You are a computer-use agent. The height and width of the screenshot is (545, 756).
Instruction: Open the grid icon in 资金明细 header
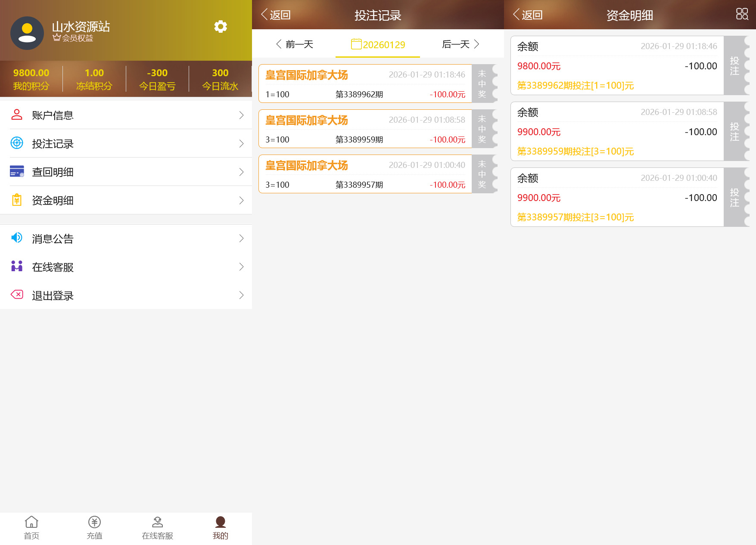coord(742,15)
